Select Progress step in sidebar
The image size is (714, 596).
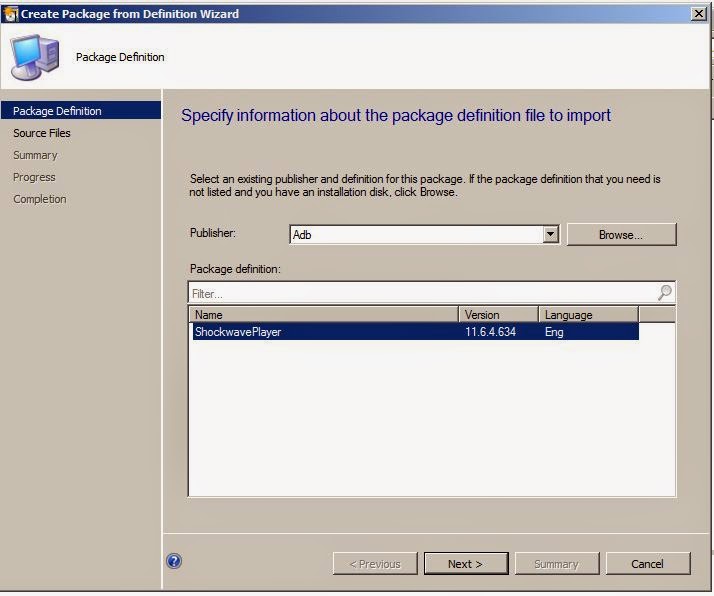(34, 177)
